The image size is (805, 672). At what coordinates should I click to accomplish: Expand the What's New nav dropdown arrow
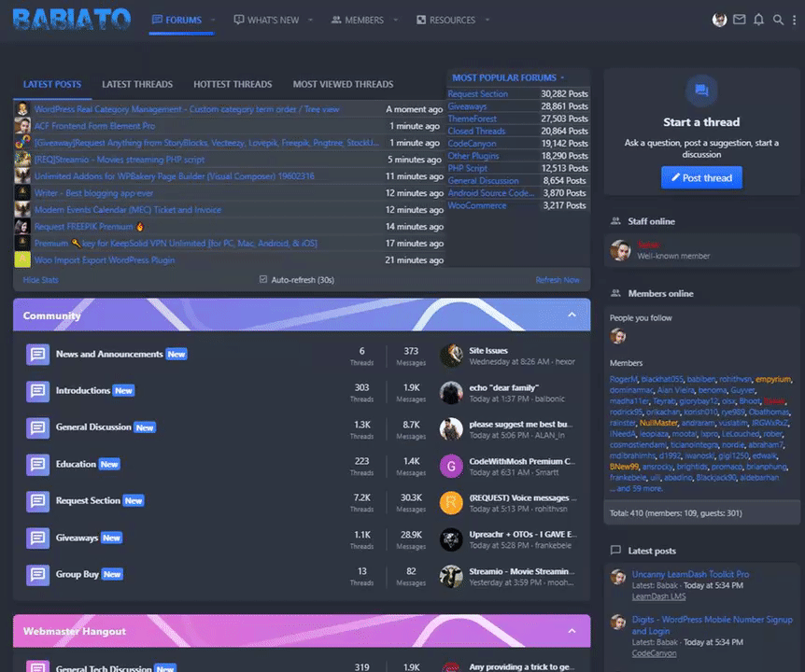point(310,20)
